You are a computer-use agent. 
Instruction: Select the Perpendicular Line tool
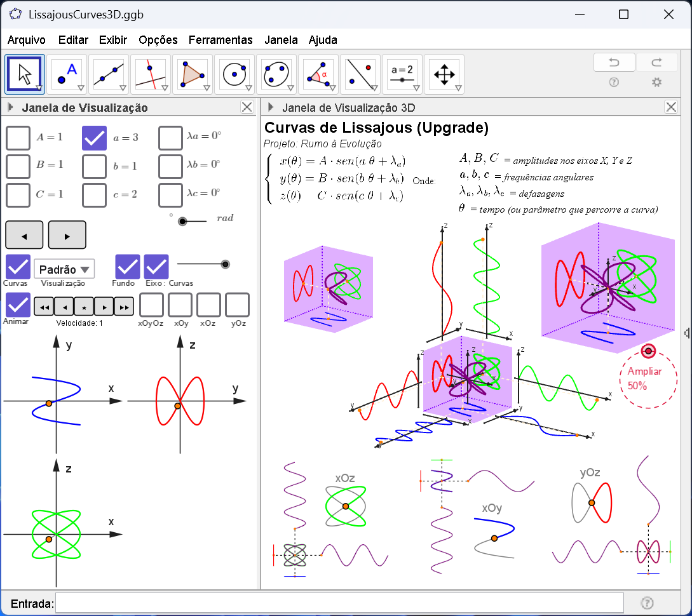(x=150, y=74)
